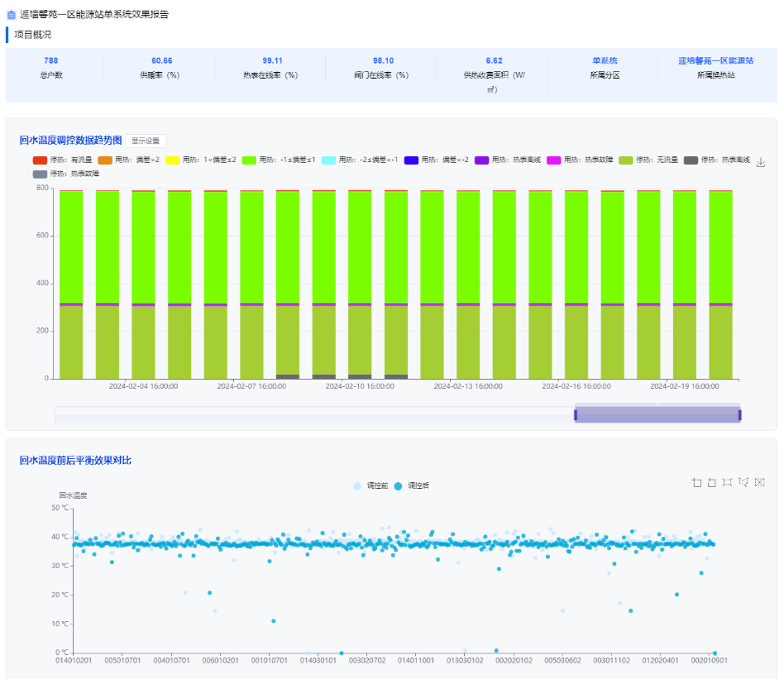Select the polygon brush selection tool
The image size is (784, 679).
(x=743, y=482)
